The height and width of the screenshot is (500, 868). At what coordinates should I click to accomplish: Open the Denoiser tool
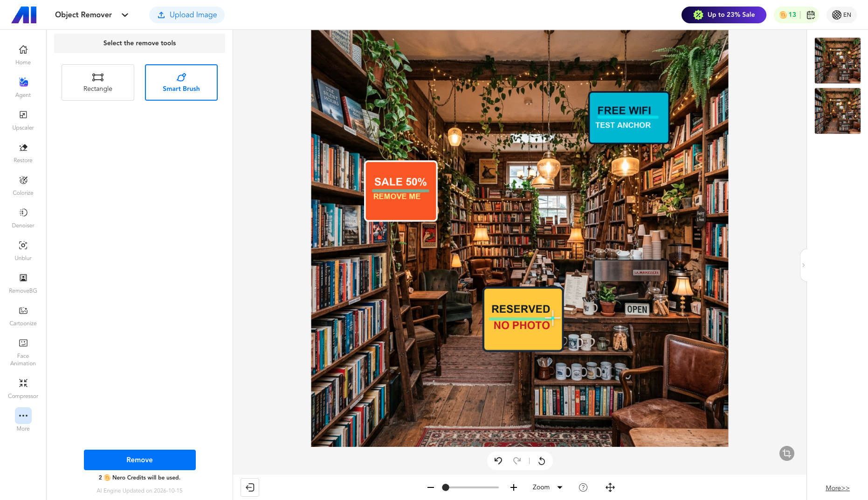pyautogui.click(x=23, y=218)
